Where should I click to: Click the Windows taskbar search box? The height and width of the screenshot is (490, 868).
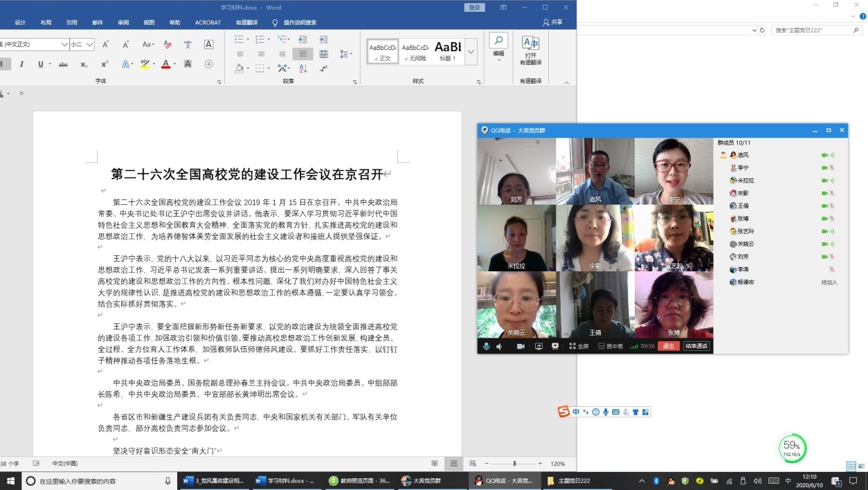tap(97, 481)
